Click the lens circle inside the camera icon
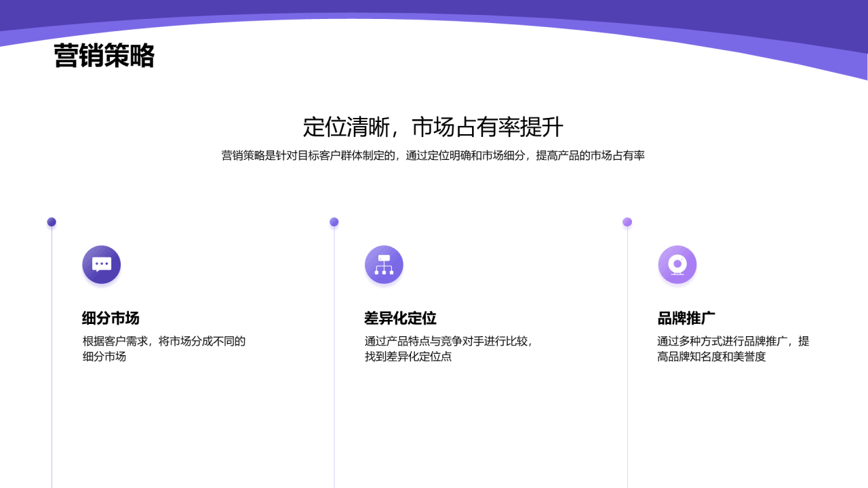The width and height of the screenshot is (868, 488). tap(677, 264)
